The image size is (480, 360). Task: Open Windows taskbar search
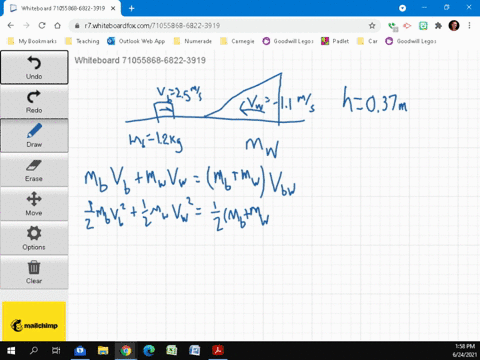(x=34, y=351)
